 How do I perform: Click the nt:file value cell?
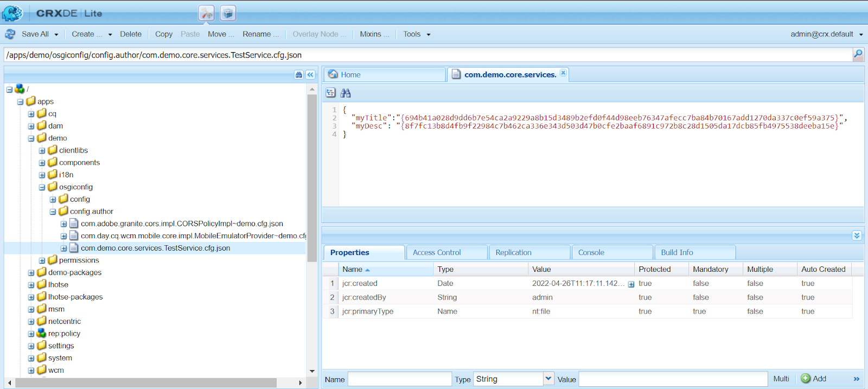[x=580, y=311]
